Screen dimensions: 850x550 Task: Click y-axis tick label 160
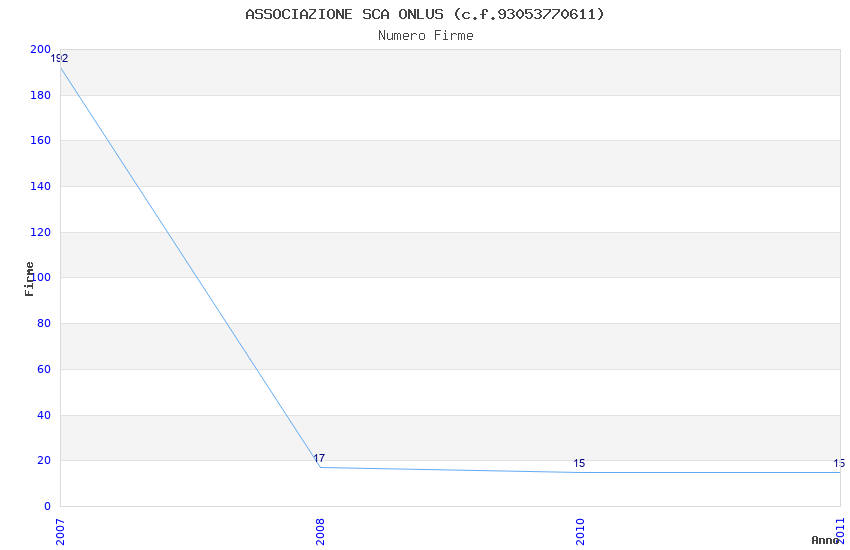point(41,140)
